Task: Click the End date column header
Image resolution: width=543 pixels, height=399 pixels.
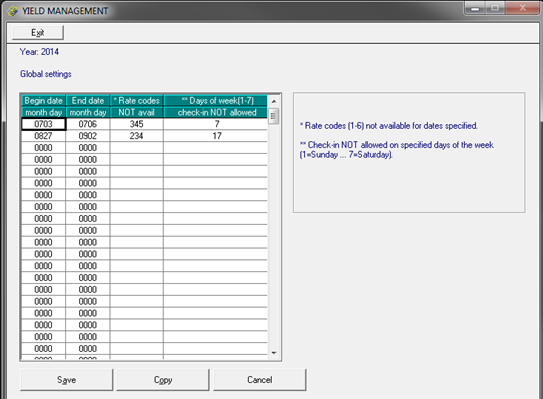Action: coord(88,101)
